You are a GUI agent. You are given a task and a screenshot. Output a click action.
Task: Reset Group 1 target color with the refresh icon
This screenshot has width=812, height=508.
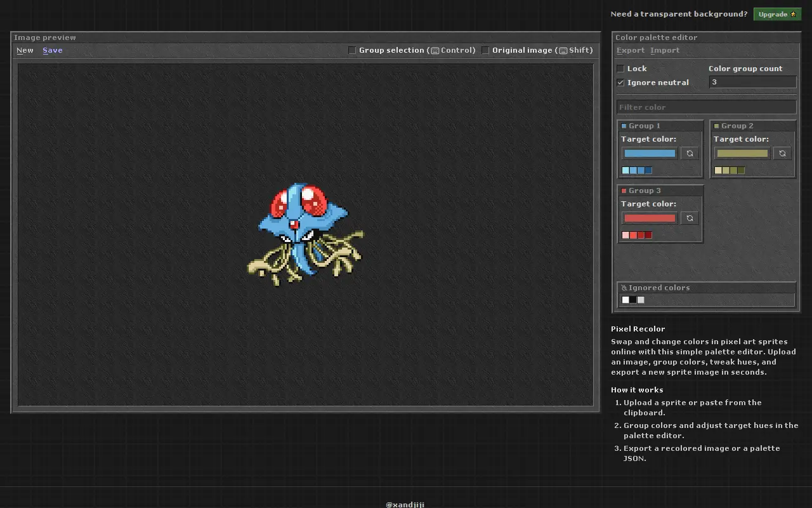690,153
